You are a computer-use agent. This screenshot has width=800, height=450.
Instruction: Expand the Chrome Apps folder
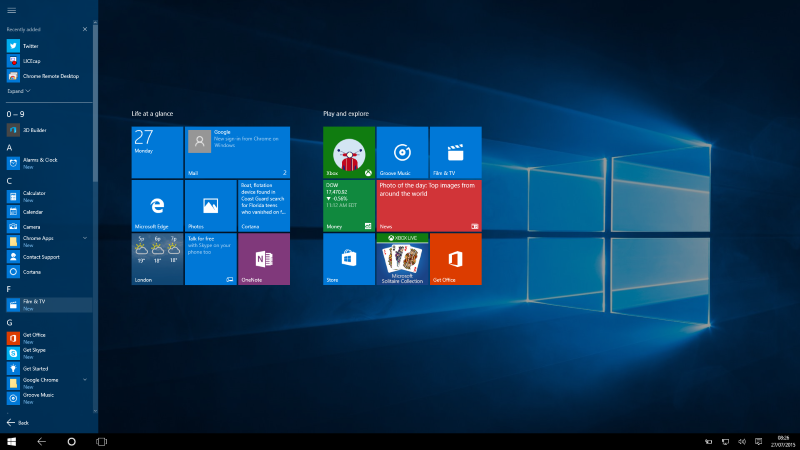pos(85,238)
